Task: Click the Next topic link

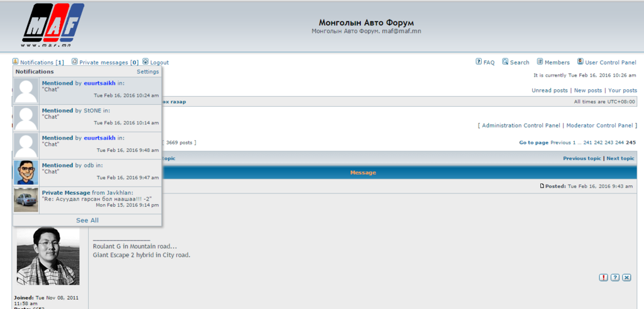Action: coord(620,159)
